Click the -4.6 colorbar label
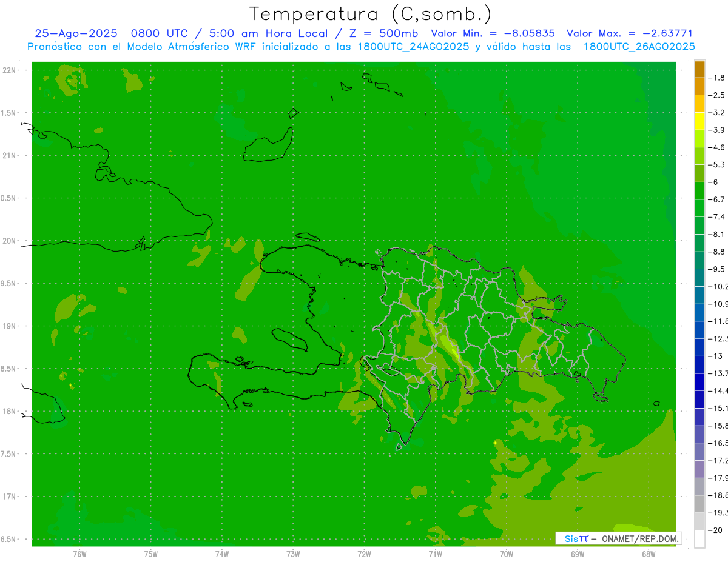 click(x=716, y=147)
